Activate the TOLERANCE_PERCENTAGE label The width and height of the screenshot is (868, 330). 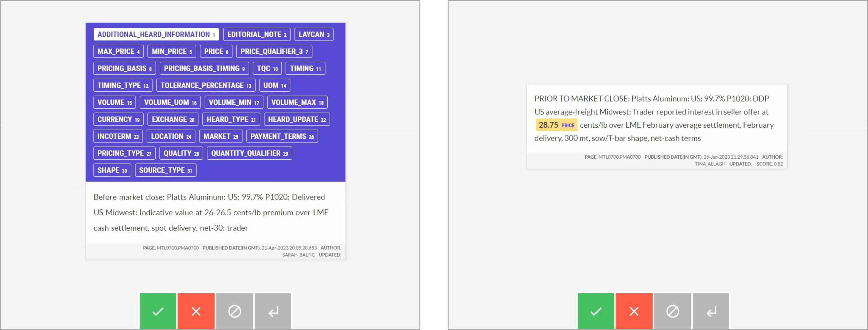coord(206,86)
